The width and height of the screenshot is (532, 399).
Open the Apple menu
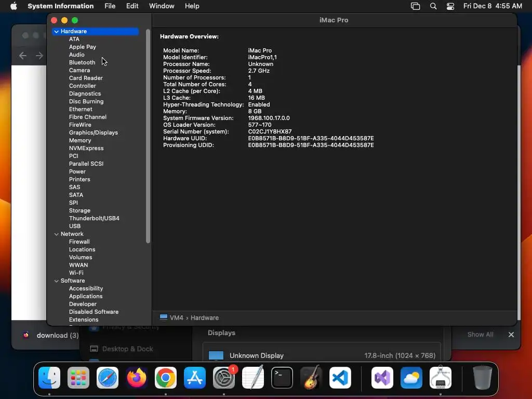pos(14,6)
